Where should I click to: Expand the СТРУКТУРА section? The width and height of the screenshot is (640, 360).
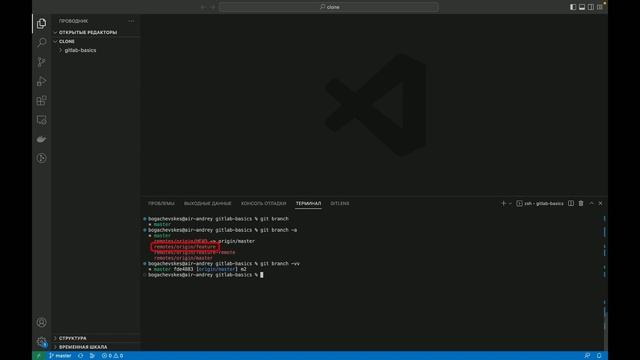point(96,338)
